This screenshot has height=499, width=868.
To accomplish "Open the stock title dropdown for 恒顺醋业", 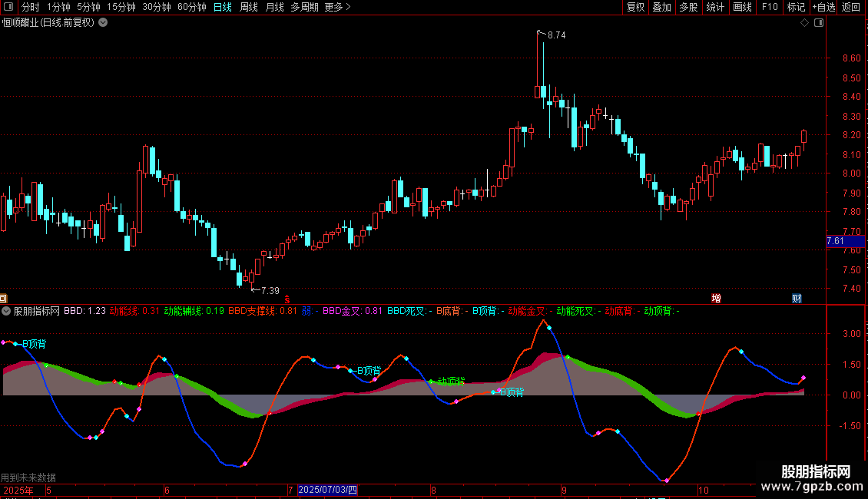I will click(103, 23).
